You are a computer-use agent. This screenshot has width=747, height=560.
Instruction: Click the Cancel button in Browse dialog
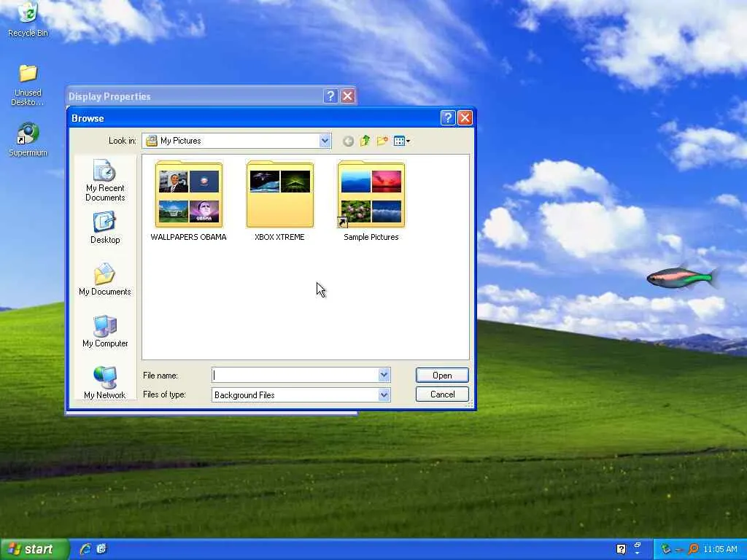tap(442, 394)
